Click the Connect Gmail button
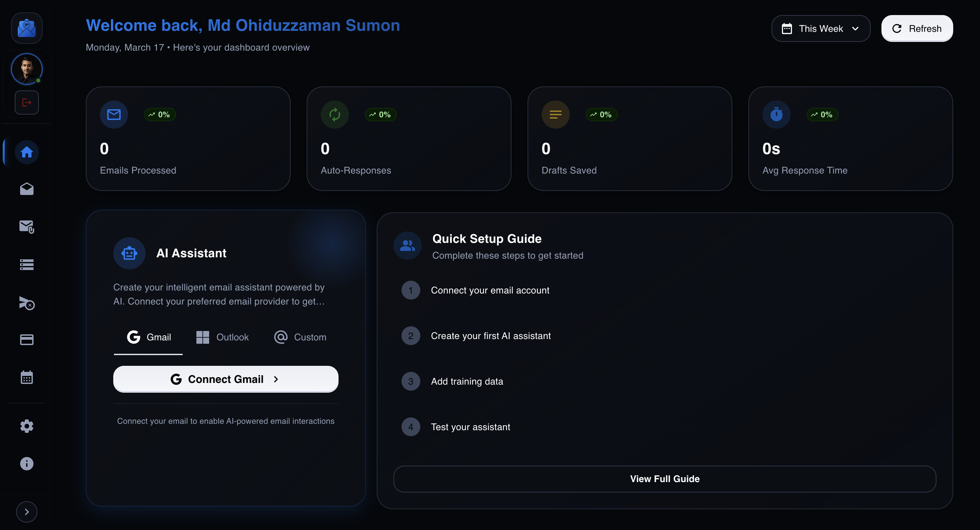980x530 pixels. click(226, 379)
